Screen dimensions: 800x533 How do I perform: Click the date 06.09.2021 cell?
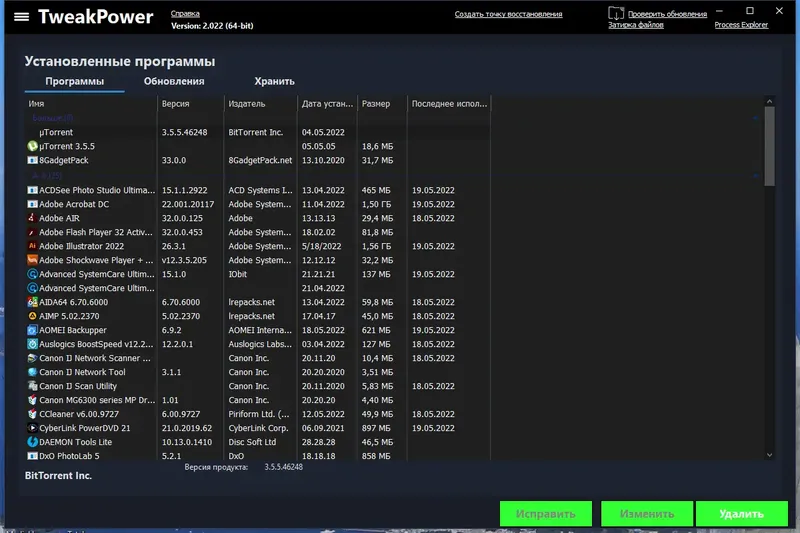point(323,428)
